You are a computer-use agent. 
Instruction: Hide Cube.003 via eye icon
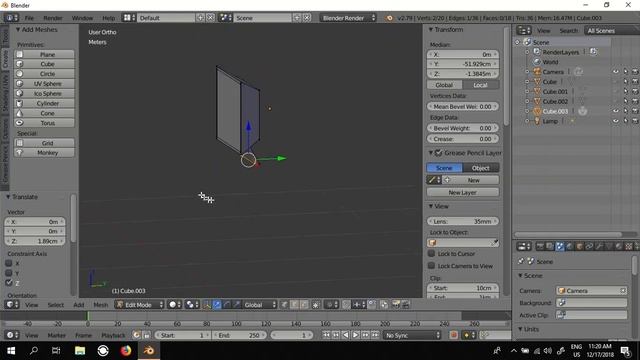click(616, 111)
